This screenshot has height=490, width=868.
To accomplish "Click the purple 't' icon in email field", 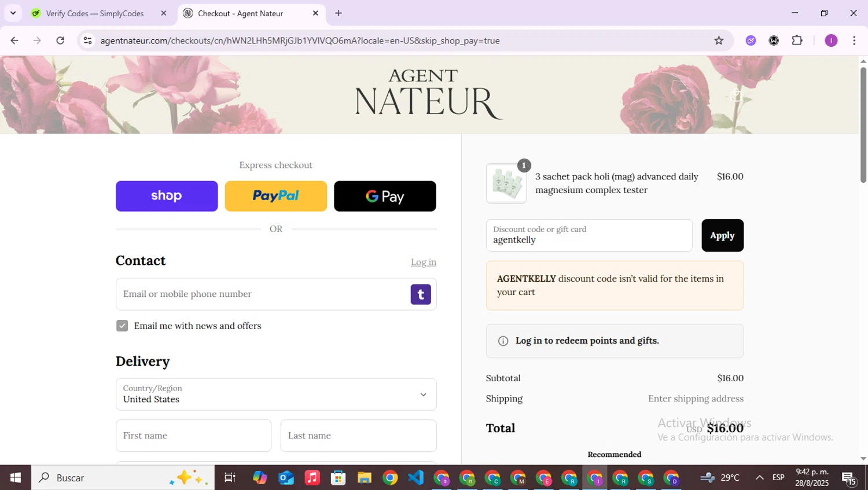I will 421,294.
